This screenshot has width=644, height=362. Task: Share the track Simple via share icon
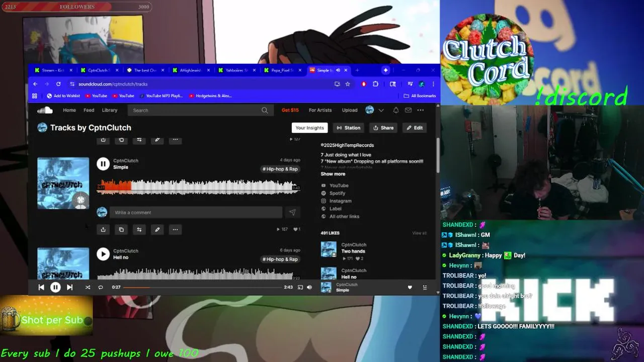(103, 229)
